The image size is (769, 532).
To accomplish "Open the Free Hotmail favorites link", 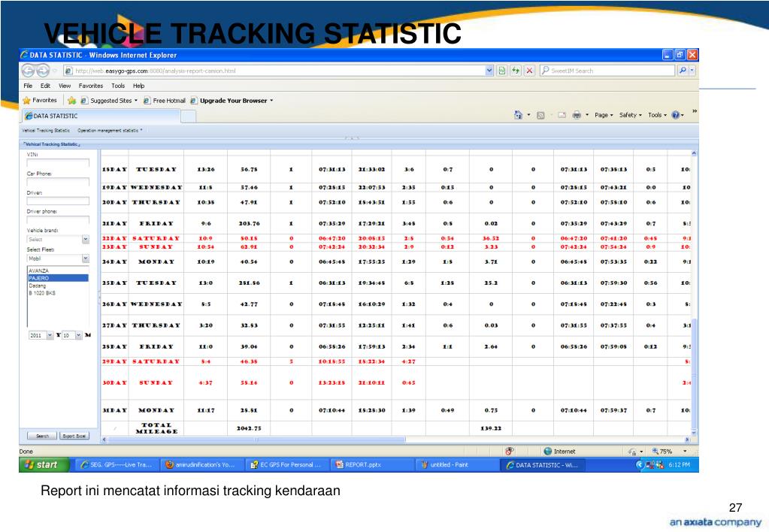I will click(x=165, y=101).
